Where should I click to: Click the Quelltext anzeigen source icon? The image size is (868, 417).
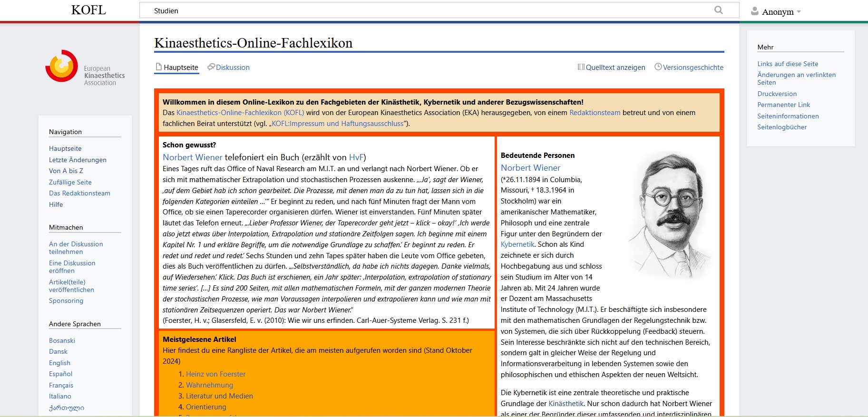(x=581, y=67)
